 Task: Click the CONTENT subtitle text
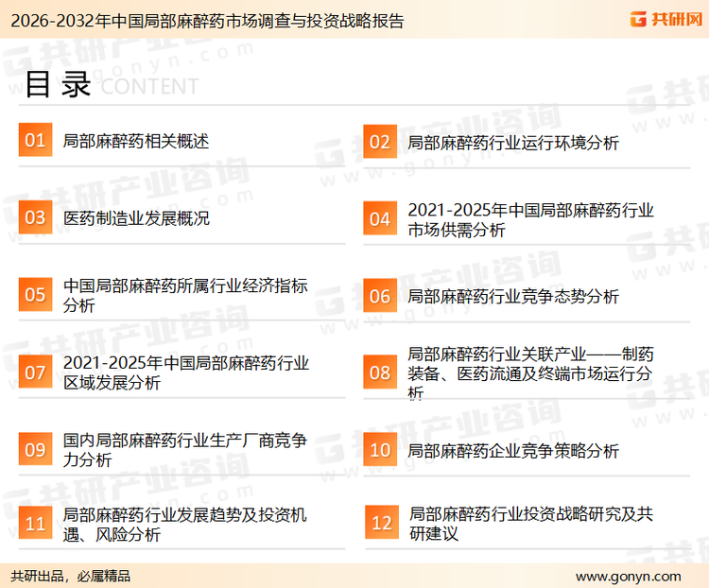pos(149,86)
